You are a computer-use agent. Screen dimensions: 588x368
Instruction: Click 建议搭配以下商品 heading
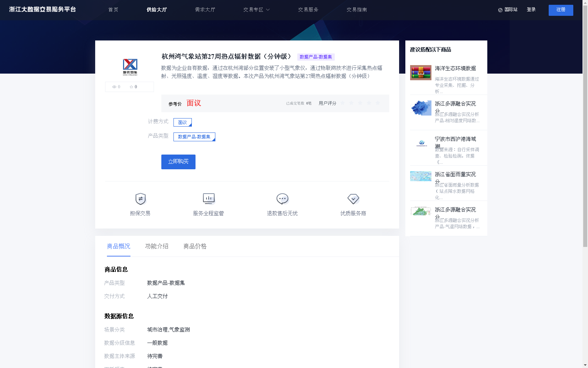(430, 50)
